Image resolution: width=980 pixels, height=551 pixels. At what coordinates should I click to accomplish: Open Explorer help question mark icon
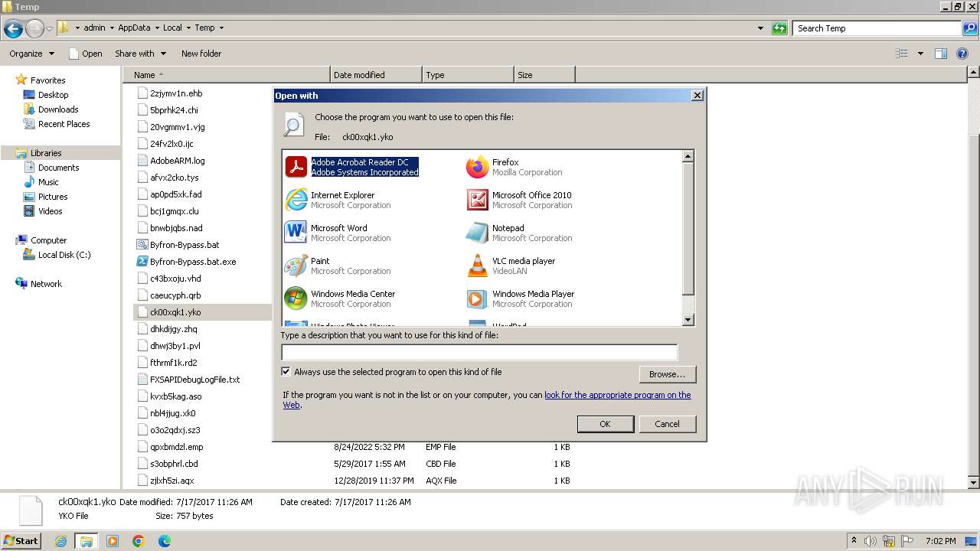click(x=963, y=54)
